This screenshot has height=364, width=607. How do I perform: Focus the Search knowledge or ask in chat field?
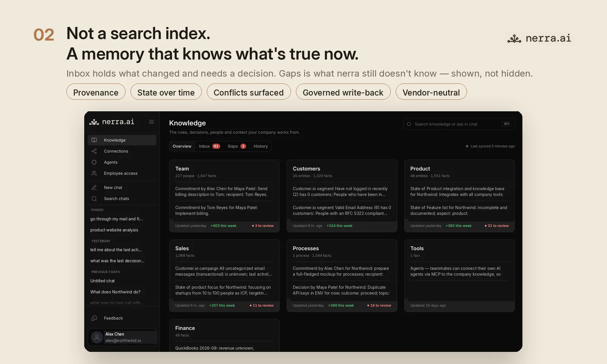point(459,124)
